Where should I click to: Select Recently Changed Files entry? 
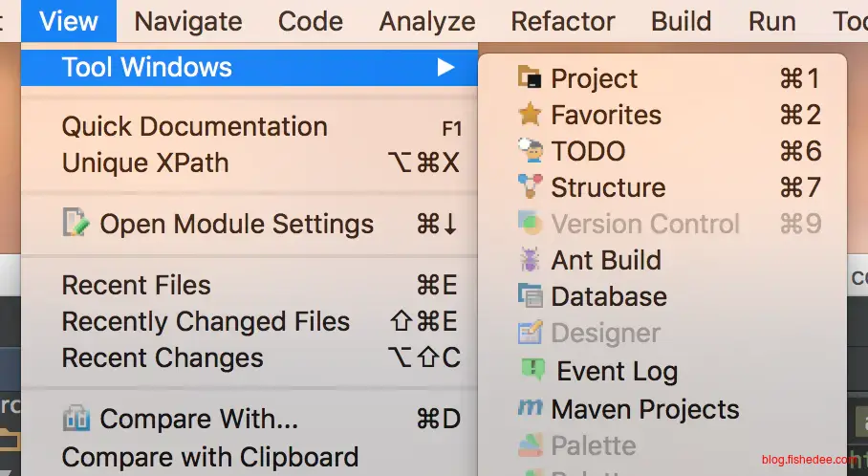[206, 321]
